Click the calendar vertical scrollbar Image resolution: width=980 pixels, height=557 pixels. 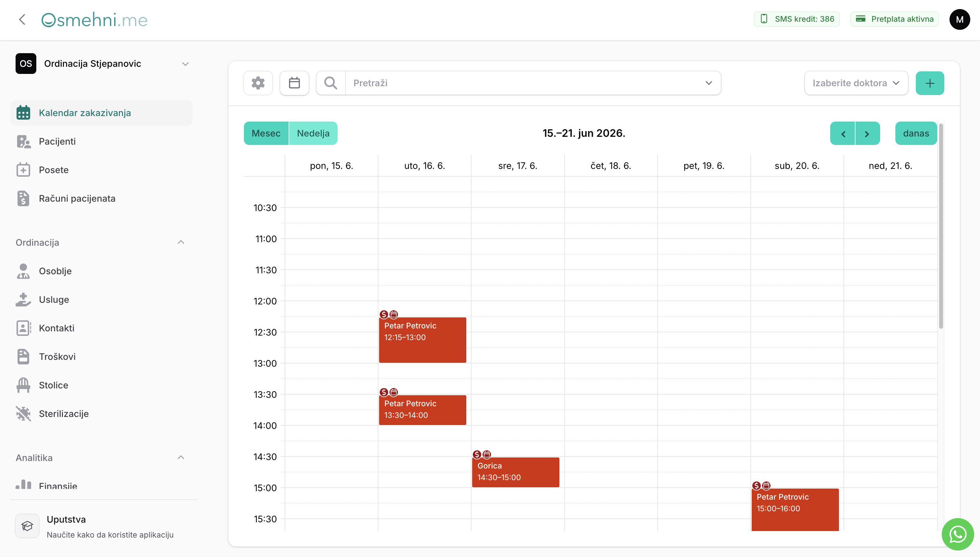click(x=941, y=226)
